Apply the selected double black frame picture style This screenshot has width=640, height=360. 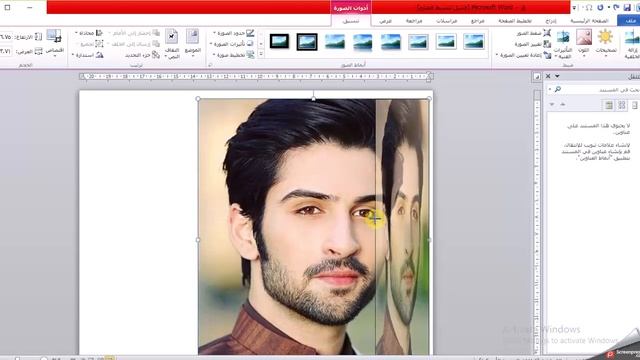pyautogui.click(x=307, y=42)
